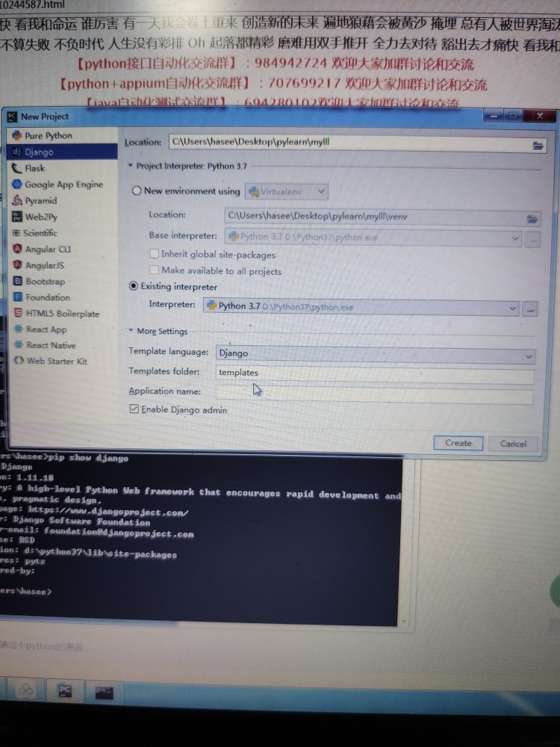
Task: Select Existing interpreter radio button
Action: pos(134,286)
